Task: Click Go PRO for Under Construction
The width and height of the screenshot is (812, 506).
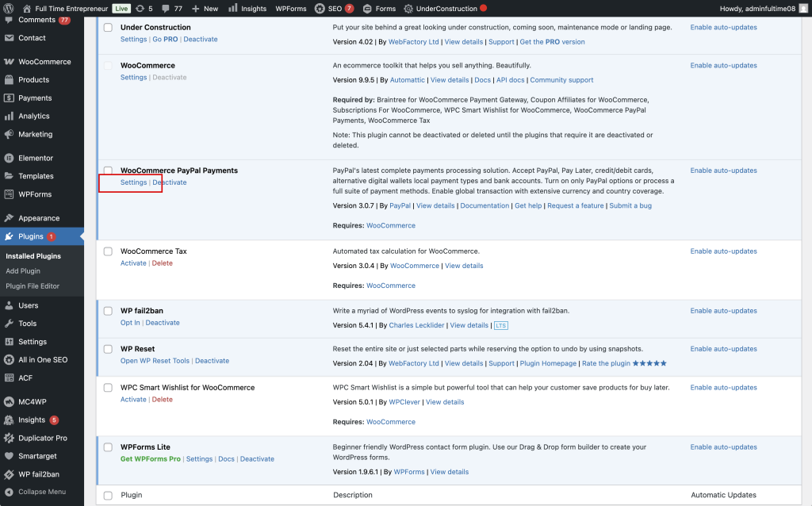Action: click(x=165, y=40)
